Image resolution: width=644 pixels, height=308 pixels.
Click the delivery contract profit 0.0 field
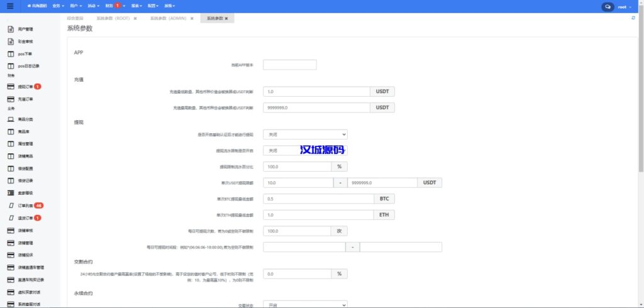[x=297, y=273]
